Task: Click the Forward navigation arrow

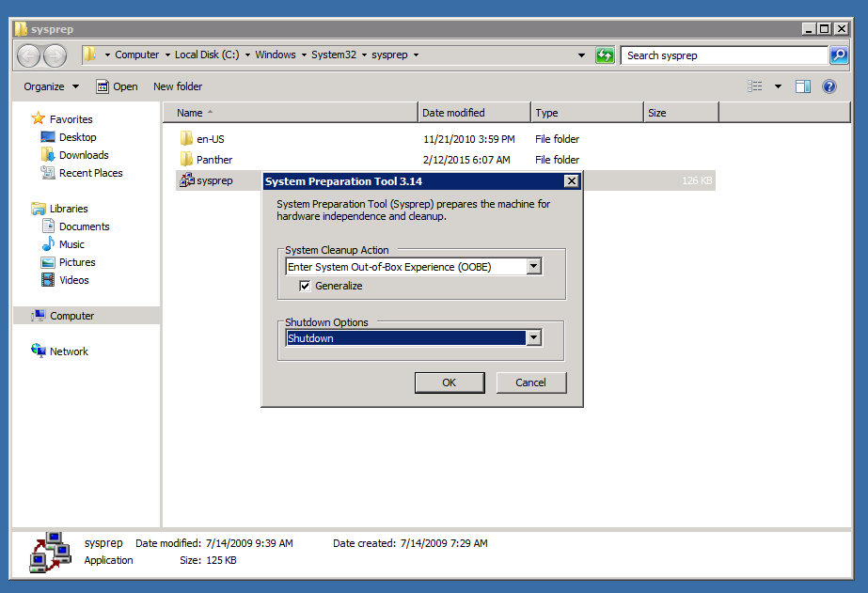Action: pos(55,55)
